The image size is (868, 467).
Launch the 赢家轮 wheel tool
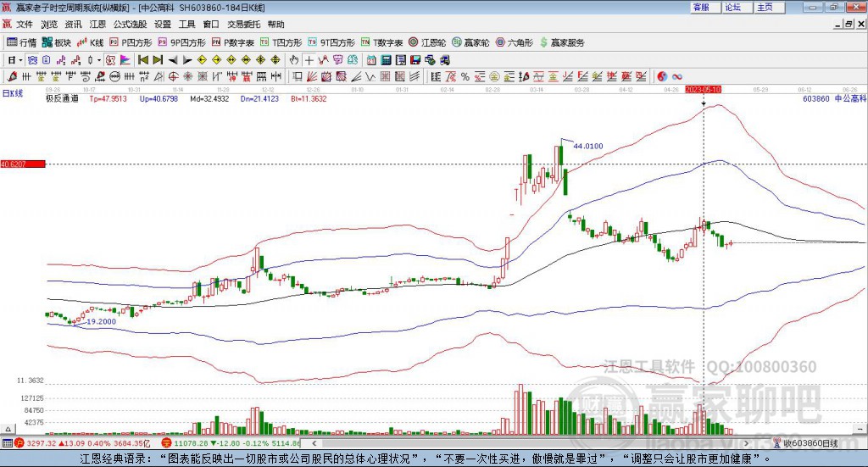coord(470,42)
